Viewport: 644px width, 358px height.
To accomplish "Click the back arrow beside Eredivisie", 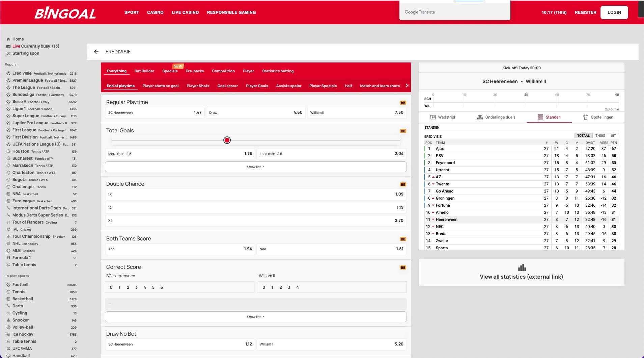I will pyautogui.click(x=96, y=52).
